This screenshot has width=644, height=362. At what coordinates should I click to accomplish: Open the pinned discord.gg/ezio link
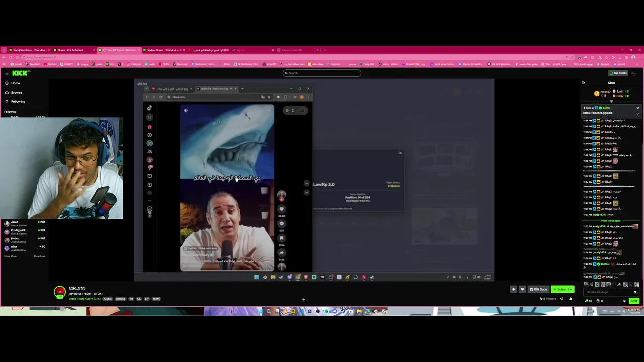(x=598, y=113)
